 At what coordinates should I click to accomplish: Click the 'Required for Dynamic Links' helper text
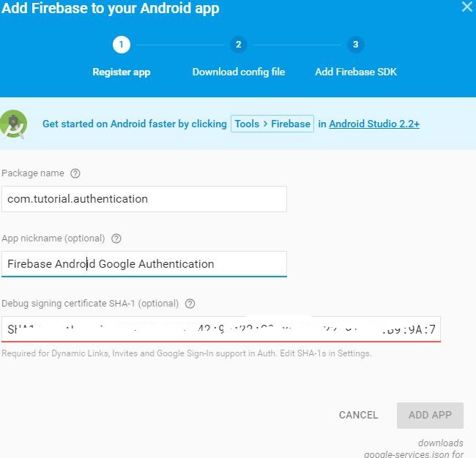pos(187,353)
